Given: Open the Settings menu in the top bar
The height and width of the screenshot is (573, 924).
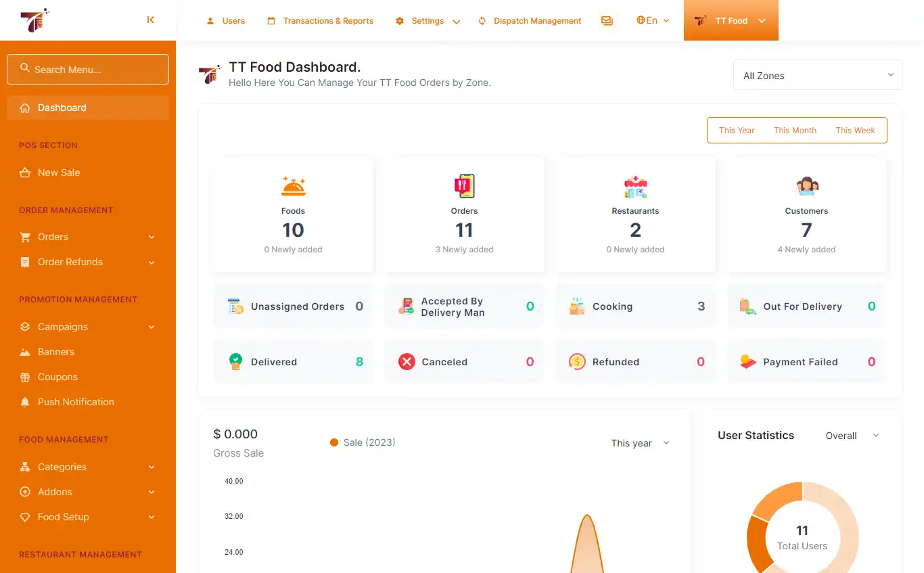Looking at the screenshot, I should [x=420, y=20].
